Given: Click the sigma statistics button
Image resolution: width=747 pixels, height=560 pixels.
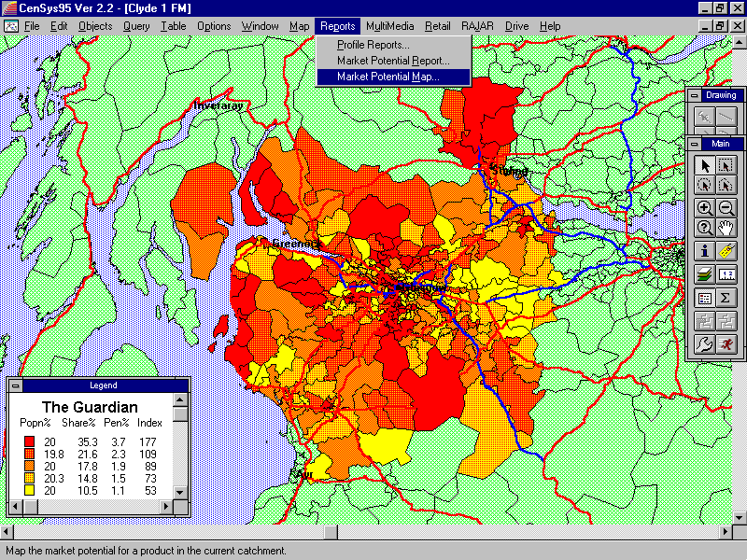Looking at the screenshot, I should (x=726, y=298).
